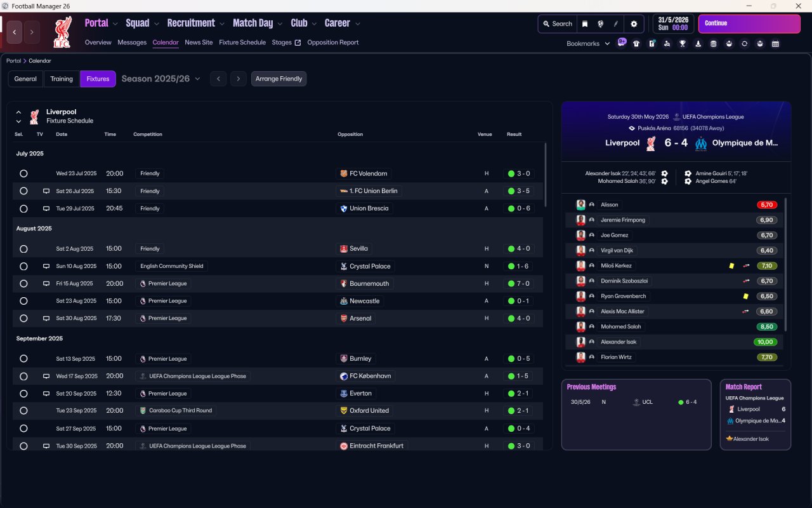Open the Opposition Report sub-tab

coord(333,43)
